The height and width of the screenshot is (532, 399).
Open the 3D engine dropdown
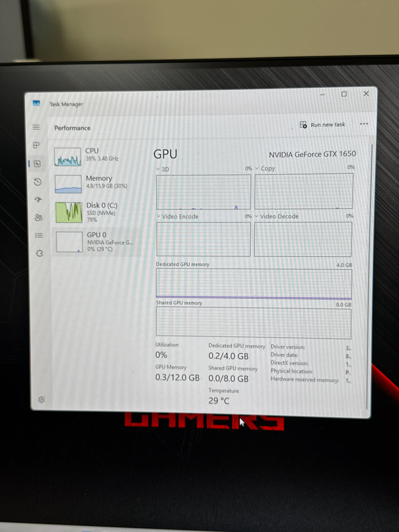point(158,169)
